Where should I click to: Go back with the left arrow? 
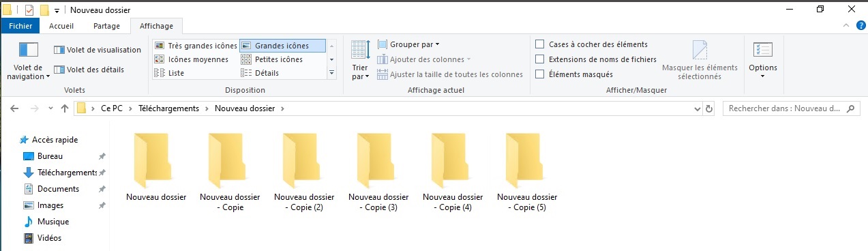tap(15, 108)
